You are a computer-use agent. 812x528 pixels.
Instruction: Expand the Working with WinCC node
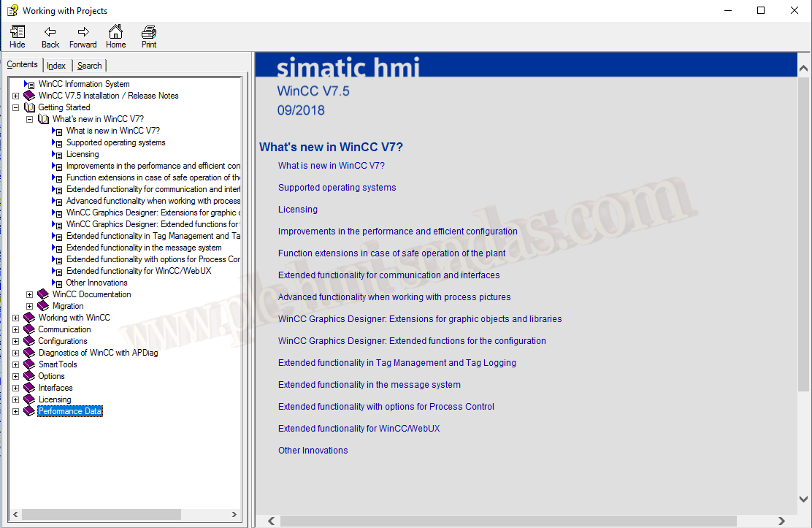(16, 318)
